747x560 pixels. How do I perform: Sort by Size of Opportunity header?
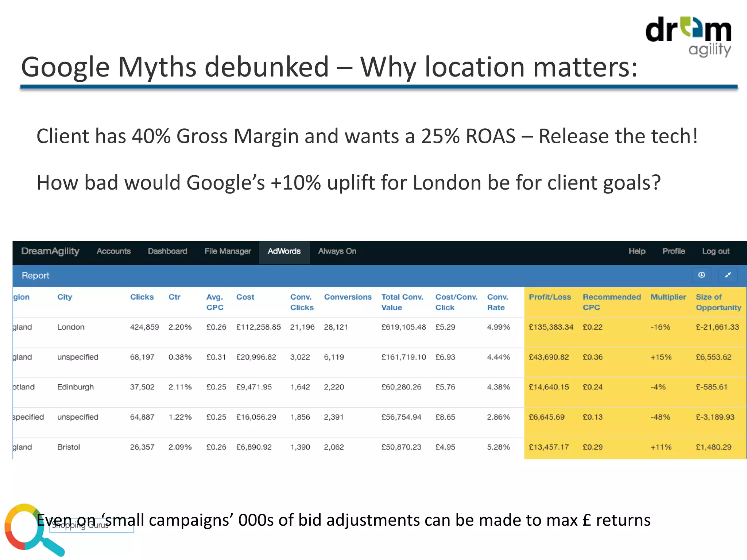(718, 302)
